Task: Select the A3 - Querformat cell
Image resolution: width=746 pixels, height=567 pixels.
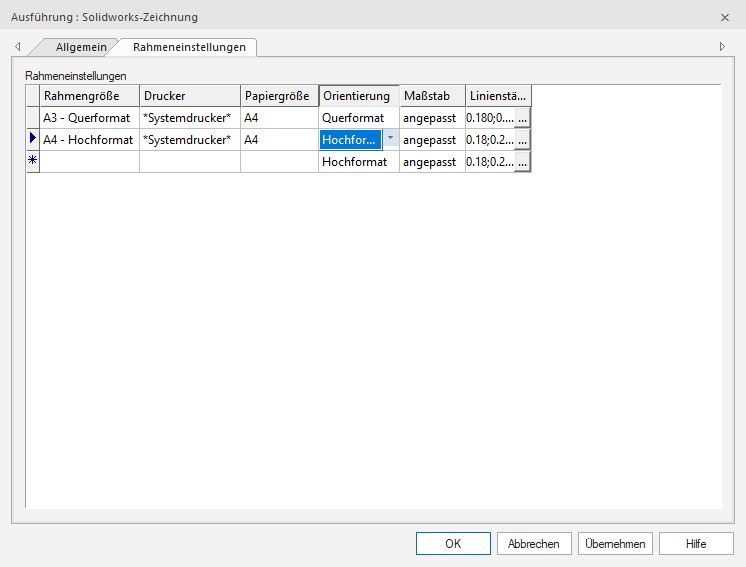Action: tap(89, 118)
